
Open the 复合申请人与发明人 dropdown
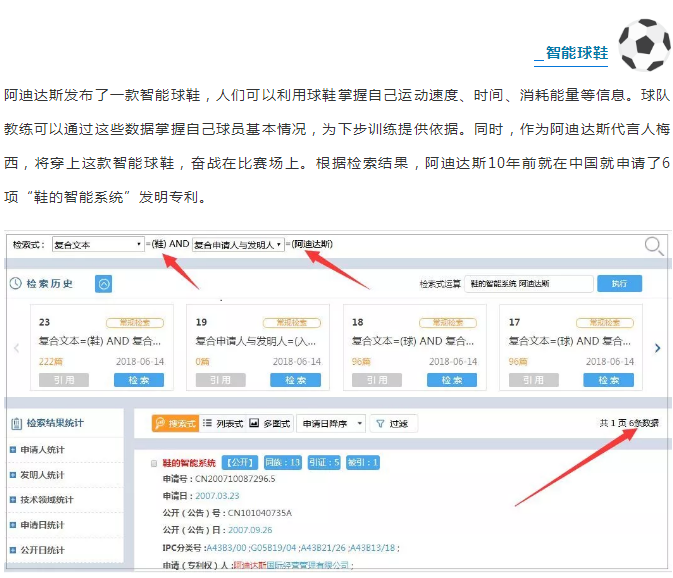coord(238,245)
